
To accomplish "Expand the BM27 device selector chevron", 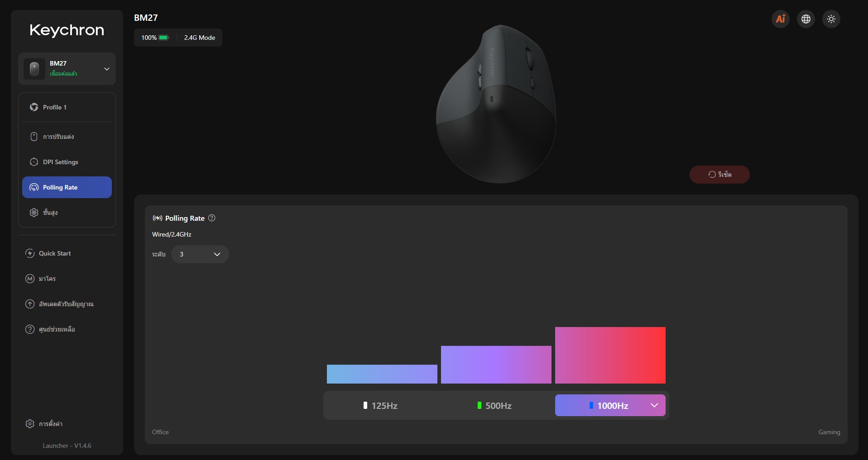I will coord(107,69).
